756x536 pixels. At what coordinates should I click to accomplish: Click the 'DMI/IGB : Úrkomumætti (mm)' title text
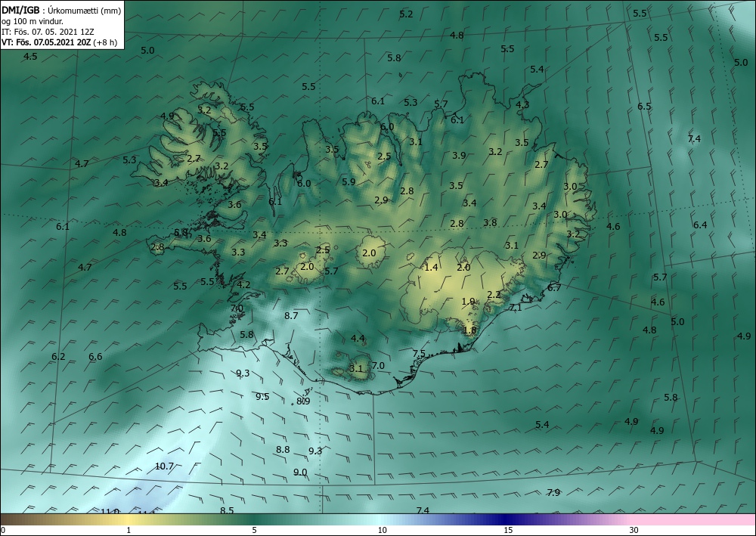coord(61,10)
